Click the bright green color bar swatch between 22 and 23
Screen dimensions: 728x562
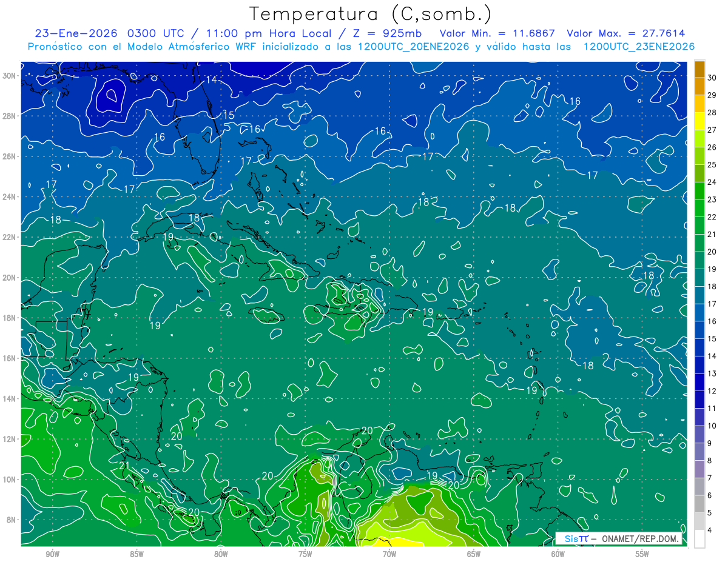coord(699,209)
